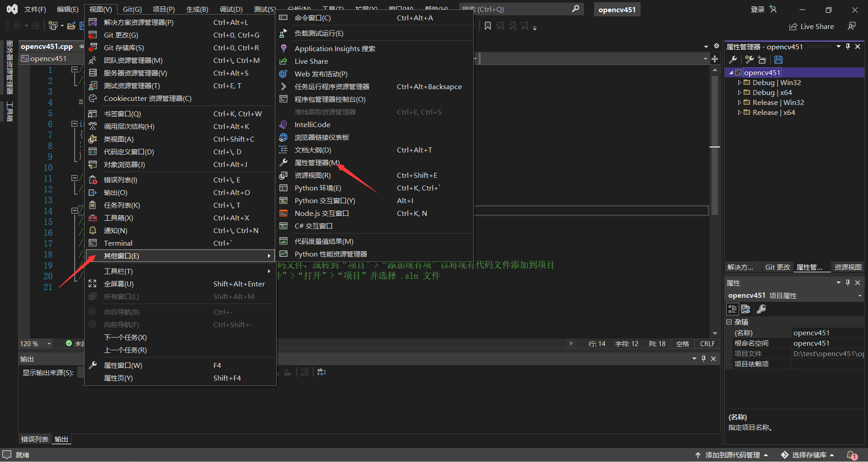
Task: Expand Debug | x64 tree node
Action: [x=740, y=93]
